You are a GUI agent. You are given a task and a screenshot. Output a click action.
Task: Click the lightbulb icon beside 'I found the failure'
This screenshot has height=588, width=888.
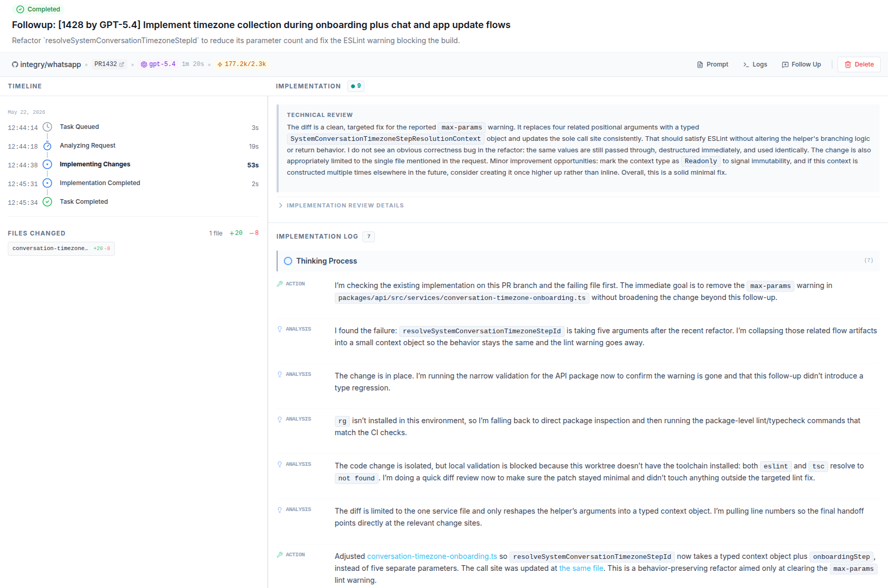[x=280, y=329]
